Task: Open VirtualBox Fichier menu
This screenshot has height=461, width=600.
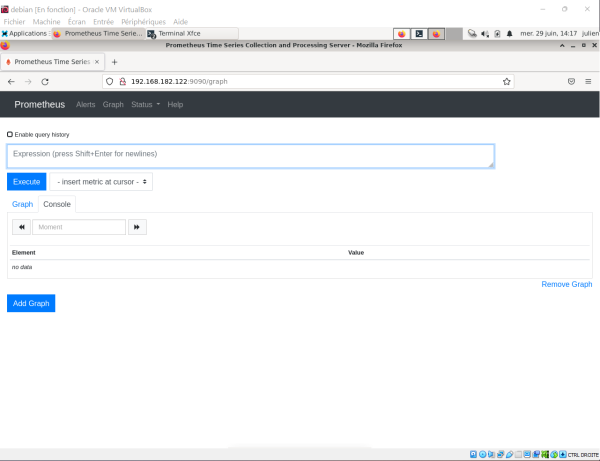Action: pos(14,22)
